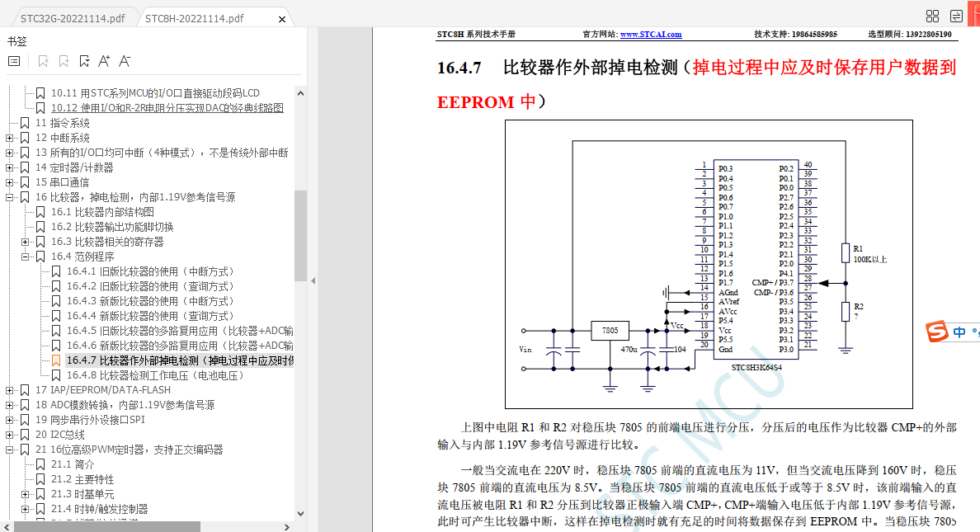Open the bookmark options list icon
The width and height of the screenshot is (980, 532).
tap(14, 61)
